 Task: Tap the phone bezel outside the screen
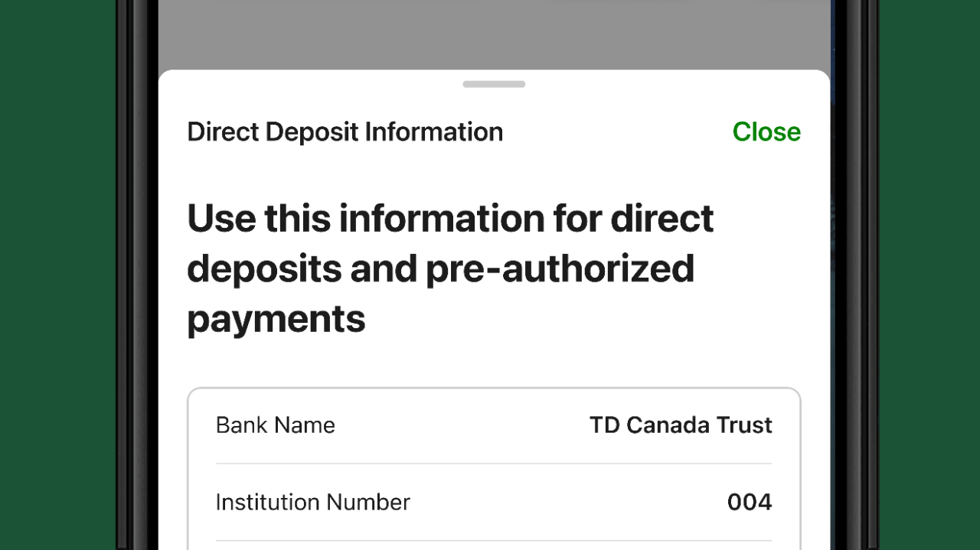[138, 275]
